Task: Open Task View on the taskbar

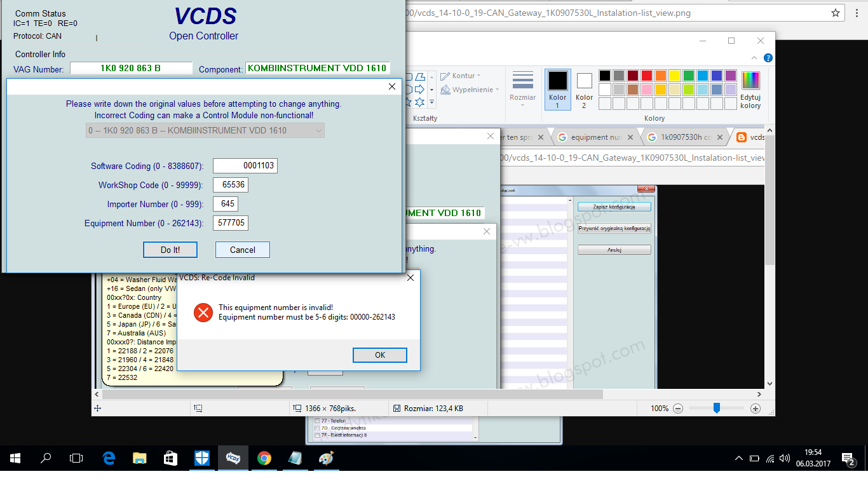Action: point(76,458)
